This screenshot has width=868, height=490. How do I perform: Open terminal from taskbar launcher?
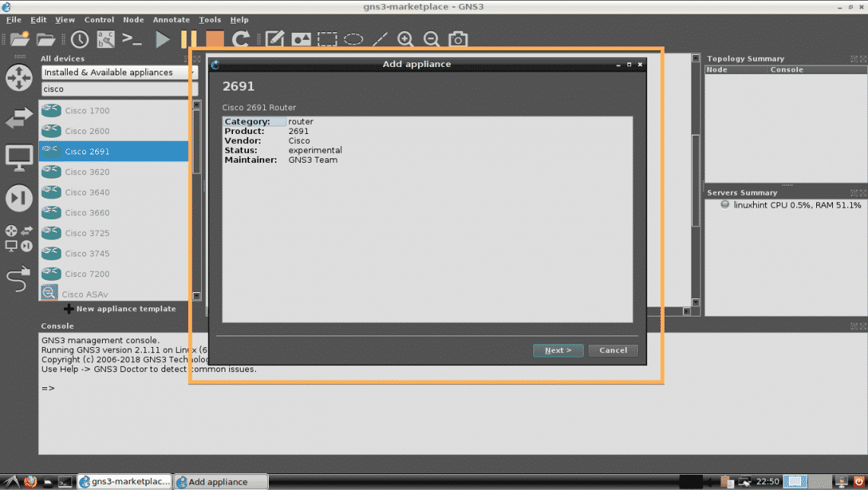coord(65,482)
